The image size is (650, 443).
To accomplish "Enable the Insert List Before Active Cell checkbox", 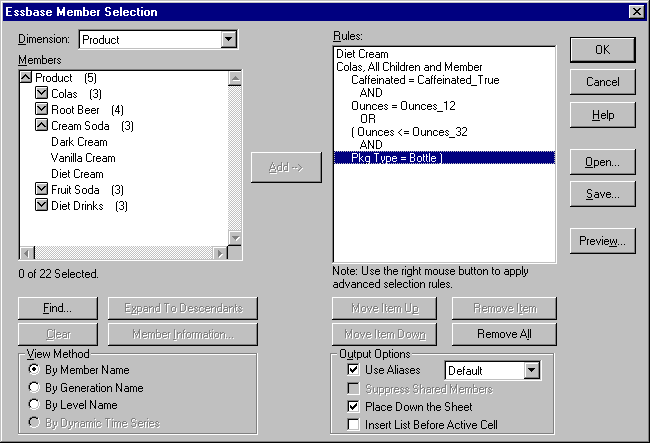I will (x=353, y=425).
